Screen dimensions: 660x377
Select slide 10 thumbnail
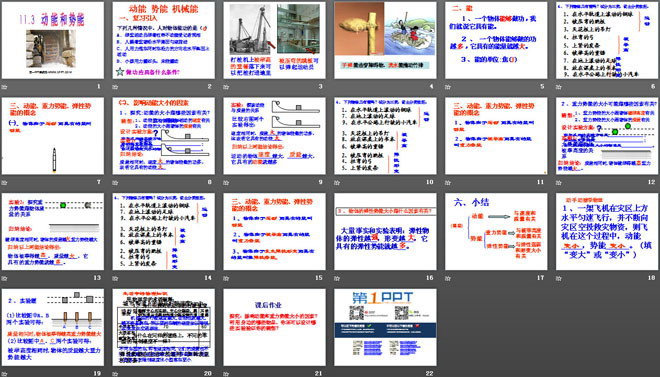pos(385,136)
